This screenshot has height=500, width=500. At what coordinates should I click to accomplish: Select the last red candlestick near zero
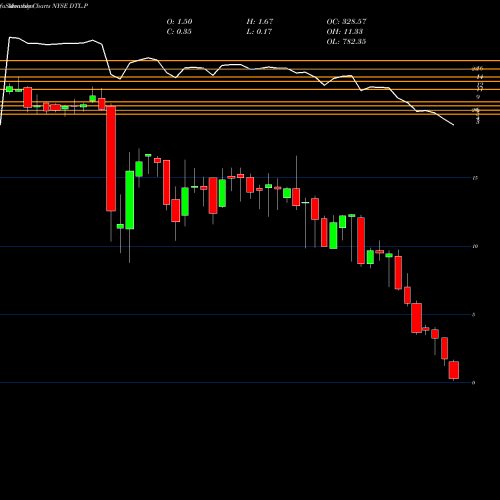(x=454, y=370)
